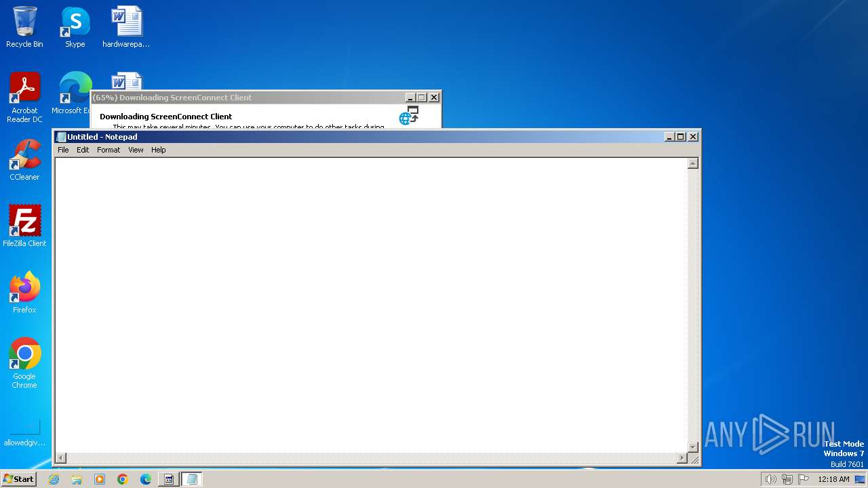868x488 pixels.
Task: Open the Recycle Bin desktop icon
Action: [x=24, y=27]
